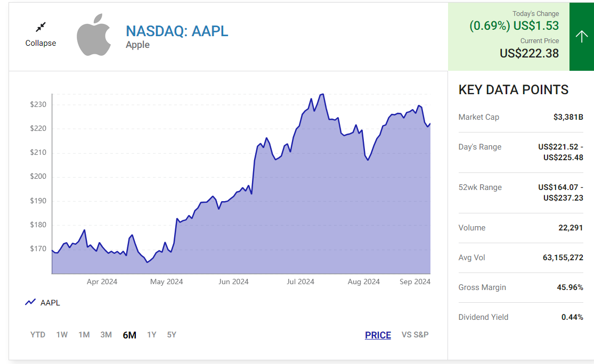Click the Volume value 22,291
Screen dimensions: 594x364
(x=570, y=228)
